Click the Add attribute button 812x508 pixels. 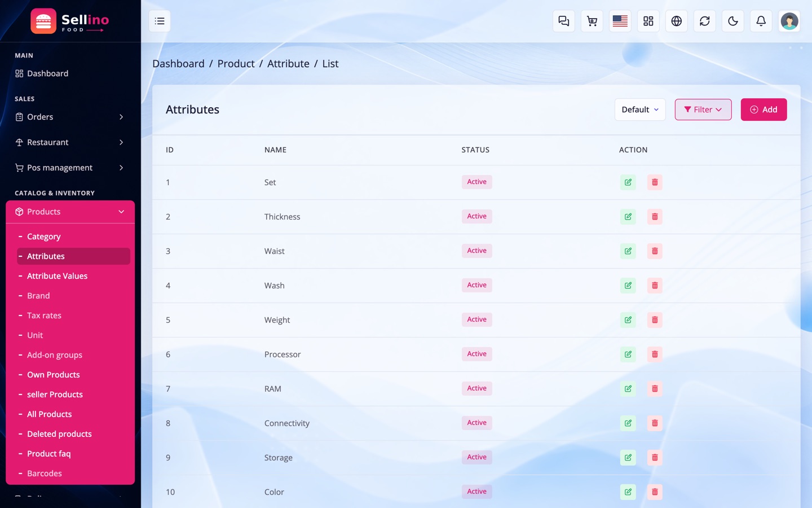coord(764,110)
